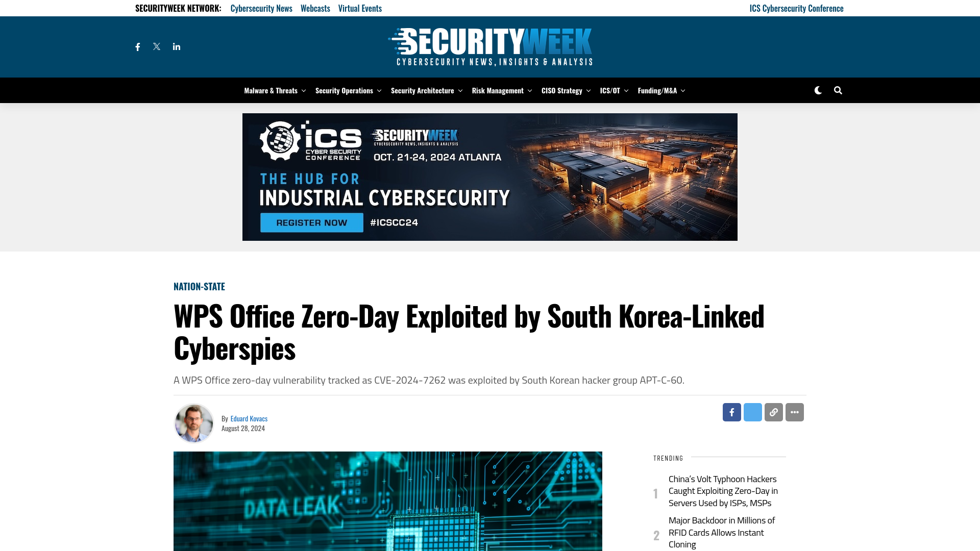The width and height of the screenshot is (980, 551).
Task: Click the Nation-State category label
Action: 199,286
